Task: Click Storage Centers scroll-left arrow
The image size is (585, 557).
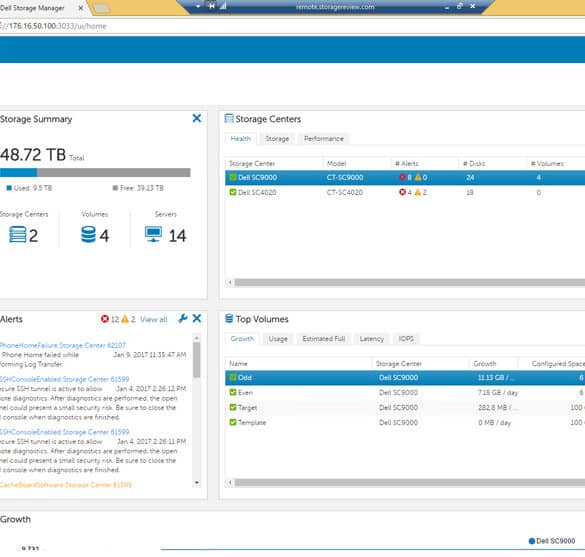Action: click(230, 282)
